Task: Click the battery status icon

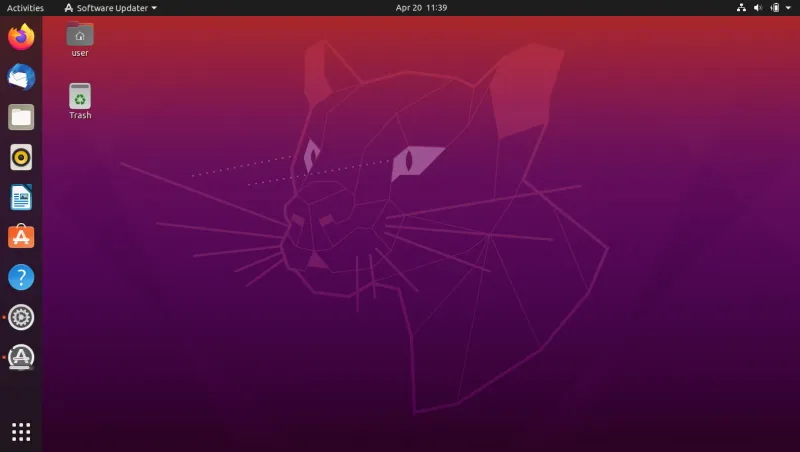Action: [774, 8]
